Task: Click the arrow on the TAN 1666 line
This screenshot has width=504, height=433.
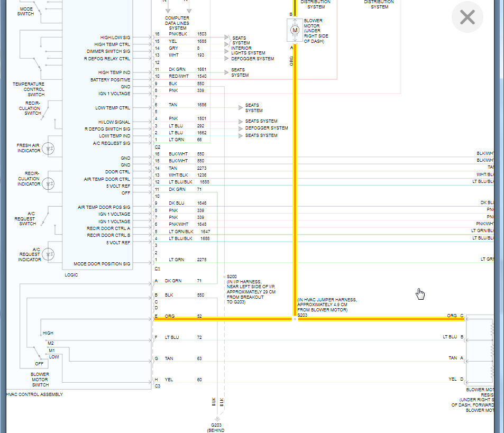Action: point(241,108)
